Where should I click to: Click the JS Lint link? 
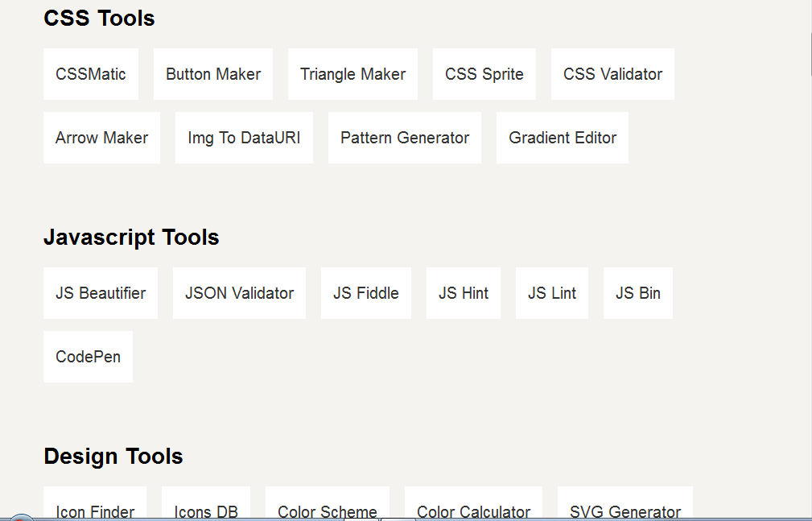coord(552,293)
